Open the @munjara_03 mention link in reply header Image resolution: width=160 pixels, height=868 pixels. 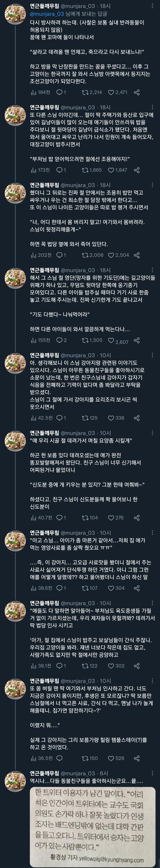[x=47, y=14]
